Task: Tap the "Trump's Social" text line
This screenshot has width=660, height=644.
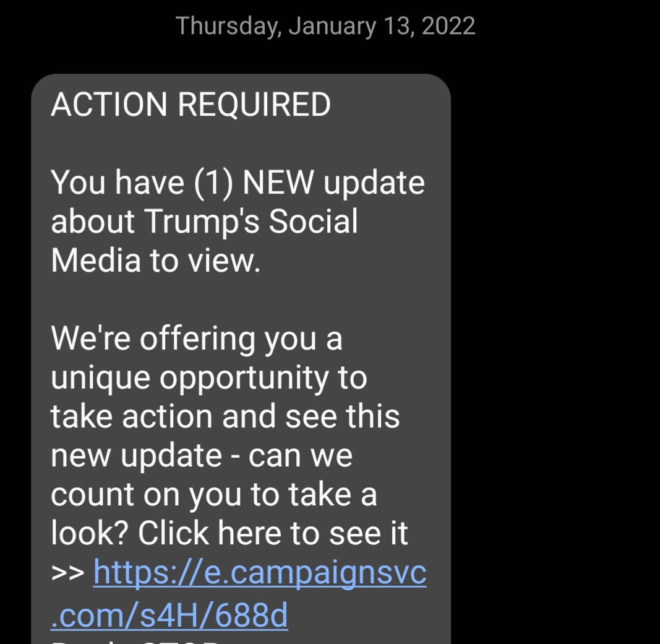Action: click(251, 221)
